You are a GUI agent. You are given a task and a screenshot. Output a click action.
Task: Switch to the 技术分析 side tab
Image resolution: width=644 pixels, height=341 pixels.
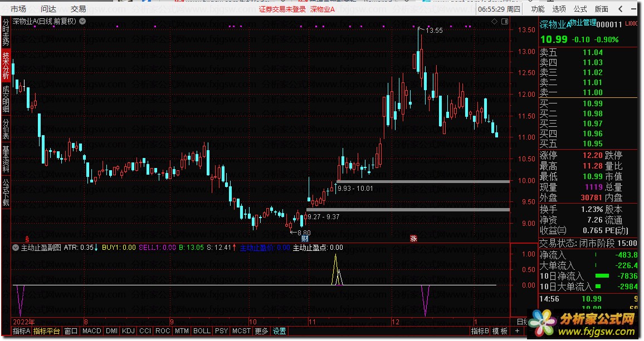pyautogui.click(x=6, y=65)
